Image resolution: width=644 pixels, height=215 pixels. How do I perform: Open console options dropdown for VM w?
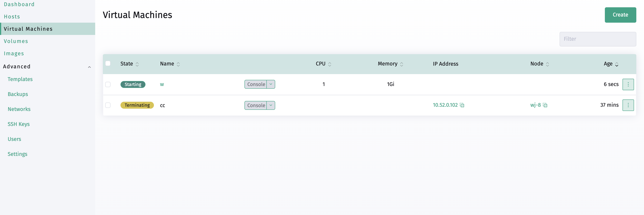271,84
